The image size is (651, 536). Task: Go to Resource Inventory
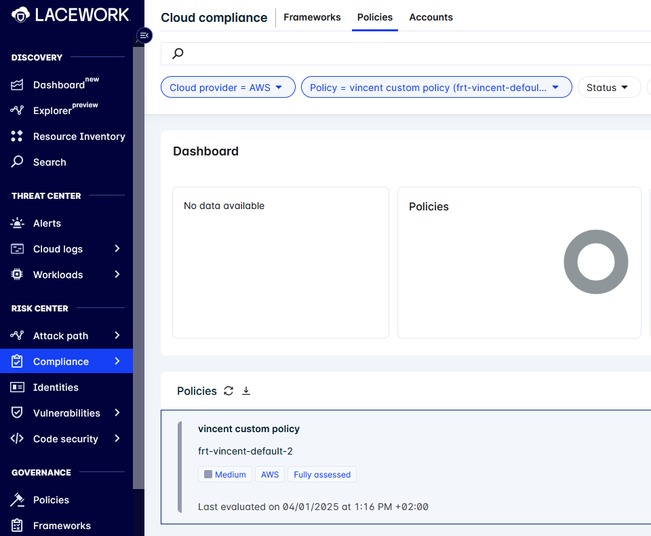pos(67,137)
